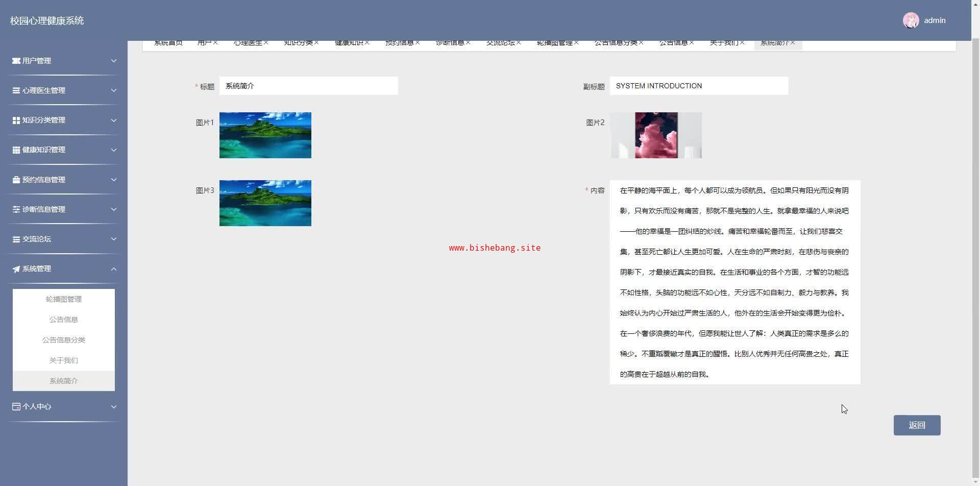Screen dimensions: 980x486
Task: Close the 诊断信息 tab
Action: (x=468, y=43)
